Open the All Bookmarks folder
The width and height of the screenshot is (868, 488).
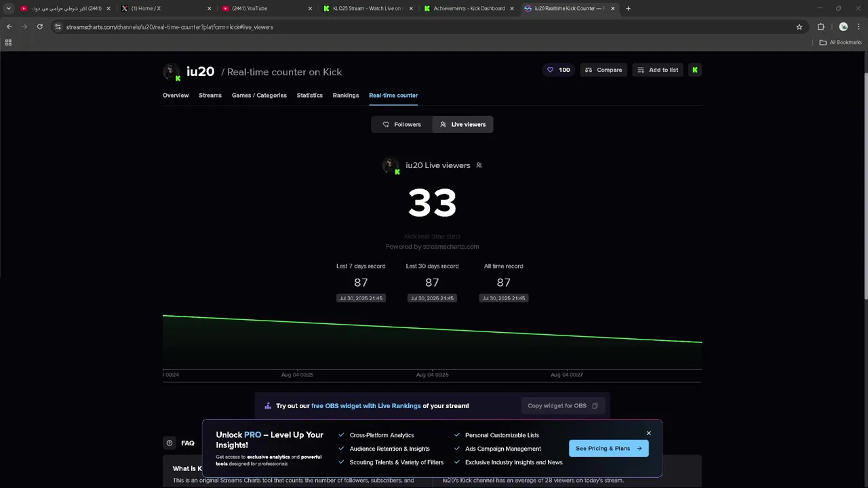840,42
